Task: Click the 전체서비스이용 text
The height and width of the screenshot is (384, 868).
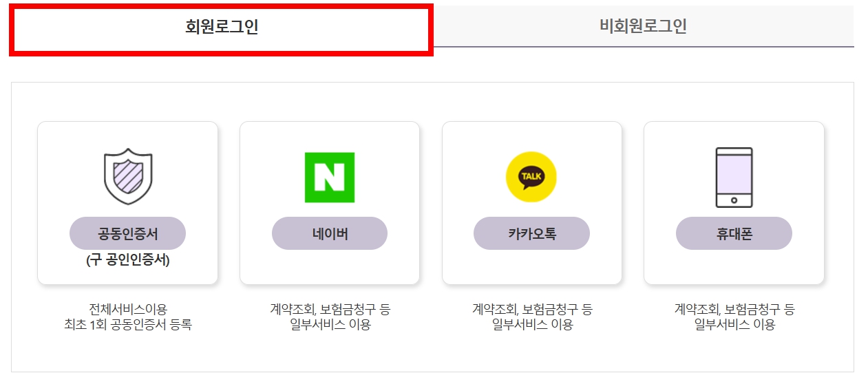Action: (128, 309)
